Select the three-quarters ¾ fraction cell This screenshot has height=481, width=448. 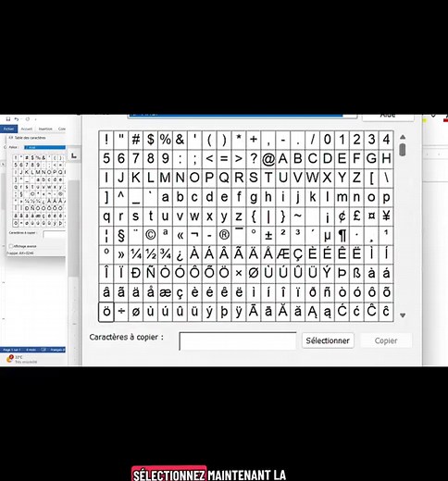[x=166, y=254]
